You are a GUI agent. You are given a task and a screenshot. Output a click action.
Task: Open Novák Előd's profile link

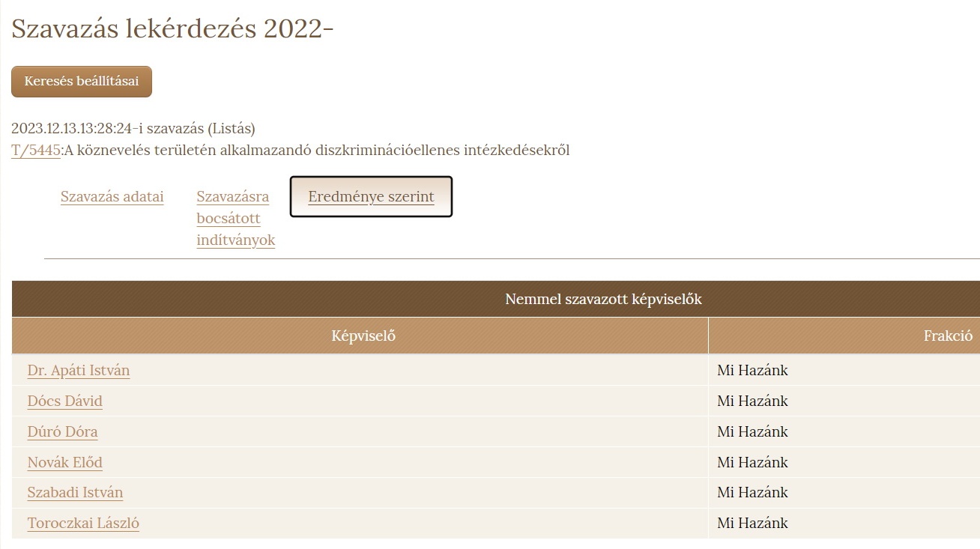(65, 463)
